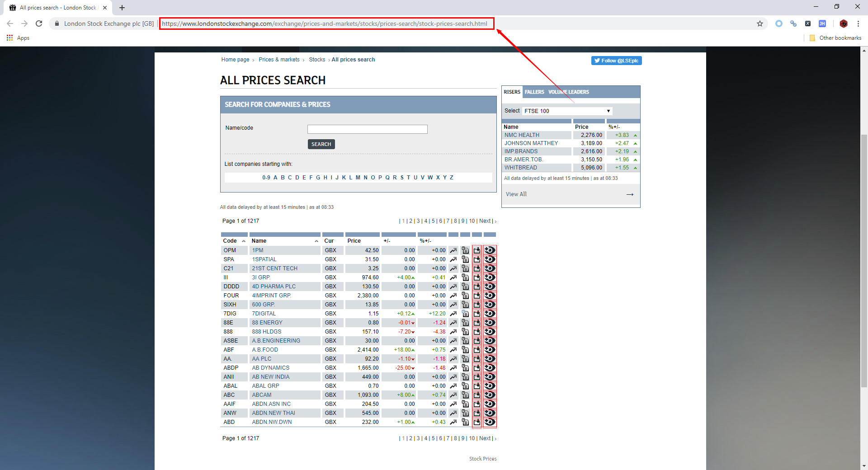Click the chart icon for ABCAM row
Screen dimensions: 868x470
pyautogui.click(x=453, y=395)
